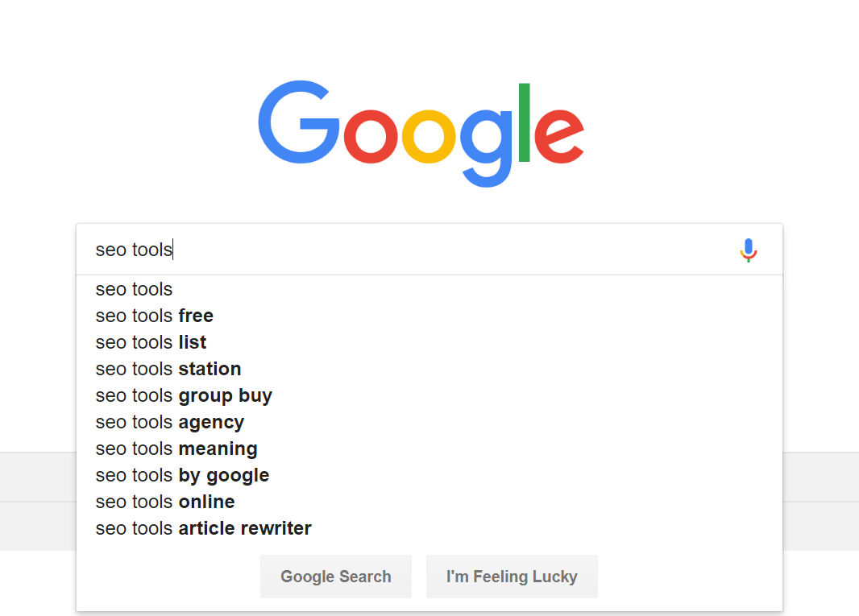
Task: Select the 'seo tools article rewriter' suggestion
Action: point(429,528)
